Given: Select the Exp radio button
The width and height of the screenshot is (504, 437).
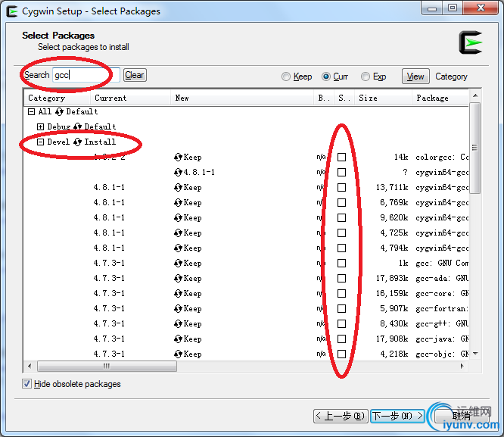Looking at the screenshot, I should (366, 76).
